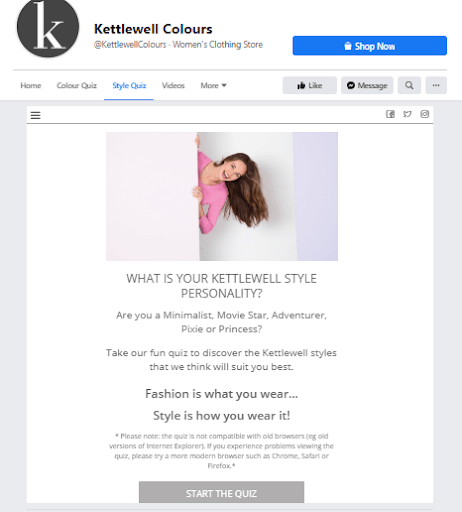Image resolution: width=462 pixels, height=512 pixels.
Task: Open the hamburger menu in quiz frame
Action: (x=35, y=115)
